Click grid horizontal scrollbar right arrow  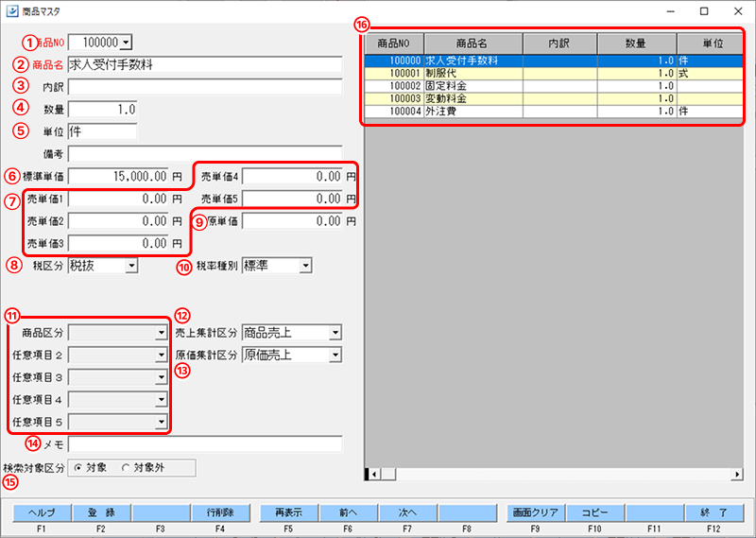coord(737,475)
